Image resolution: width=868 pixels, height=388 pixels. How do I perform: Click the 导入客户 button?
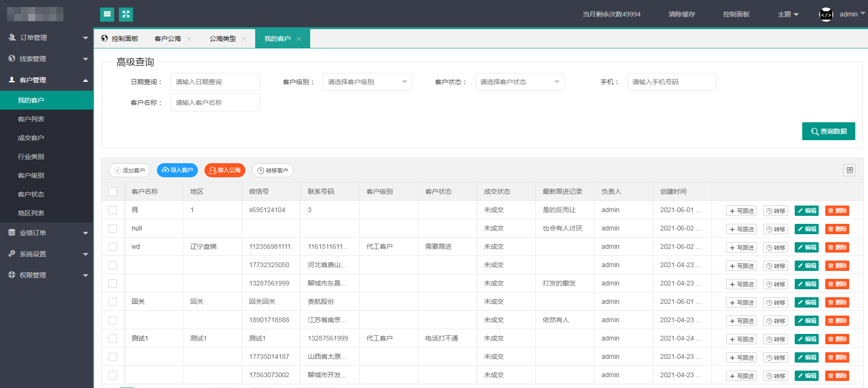[177, 170]
